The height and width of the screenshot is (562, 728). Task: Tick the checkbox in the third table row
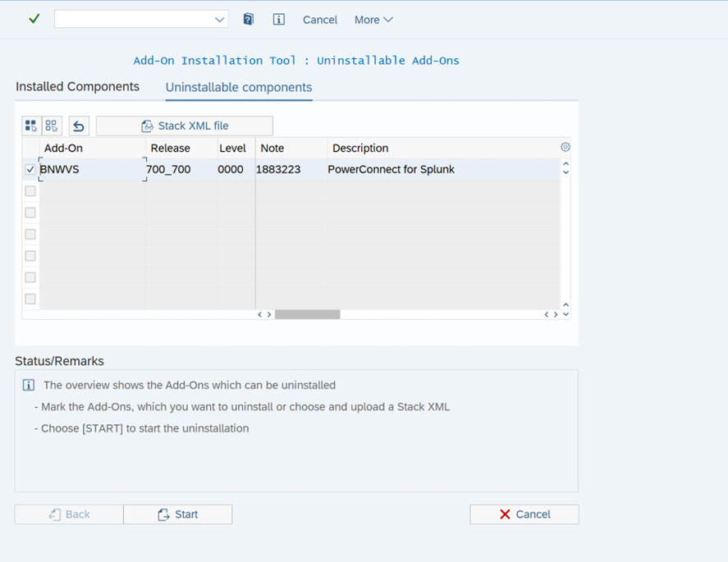[30, 212]
